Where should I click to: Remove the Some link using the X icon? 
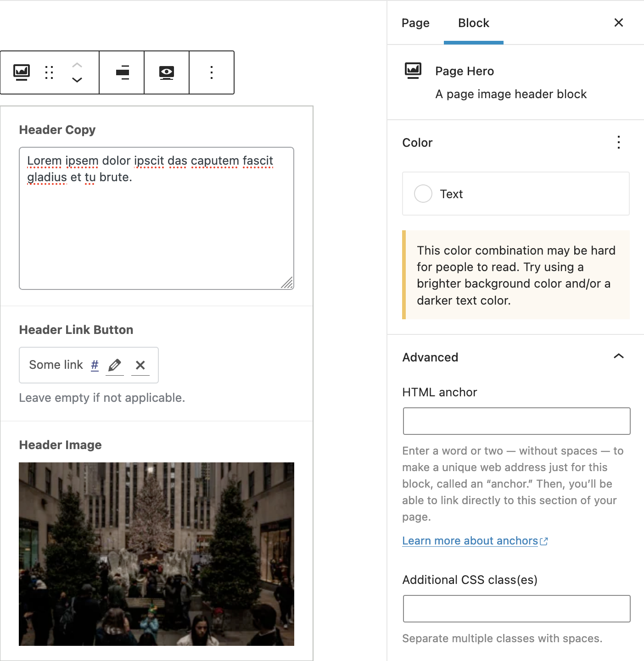[x=140, y=365]
